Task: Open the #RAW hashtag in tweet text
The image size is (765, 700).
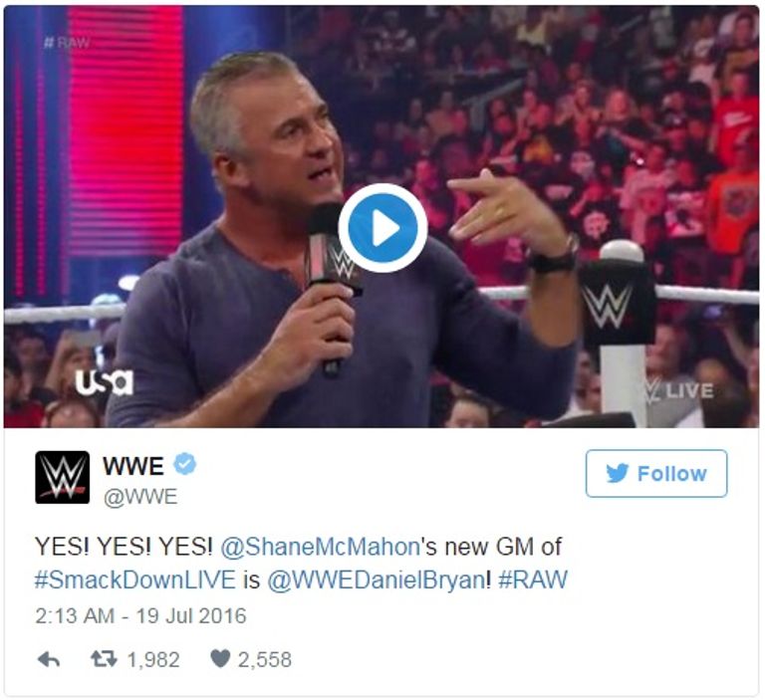Action: pos(533,580)
